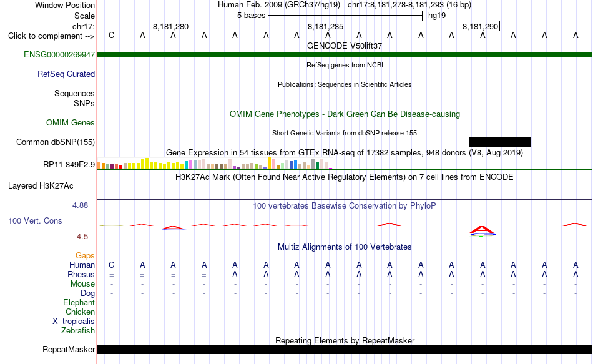
Task: Click the C base in the Human alignment row
Action: [111, 265]
